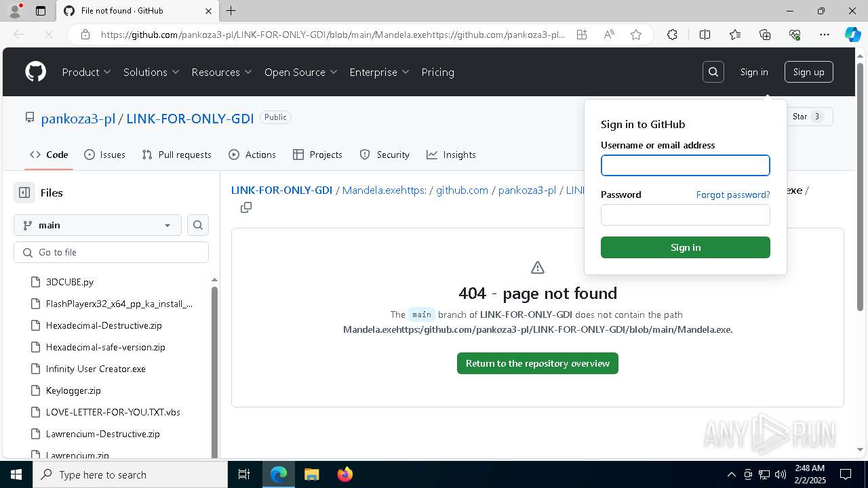868x488 pixels.
Task: Open the GitHub search icon in header
Action: (x=713, y=72)
